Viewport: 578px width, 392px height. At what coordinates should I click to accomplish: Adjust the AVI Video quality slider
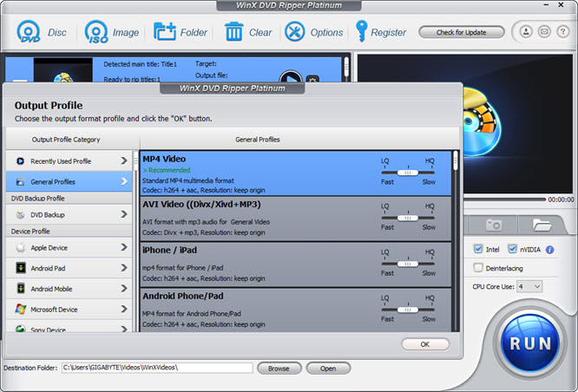[408, 218]
